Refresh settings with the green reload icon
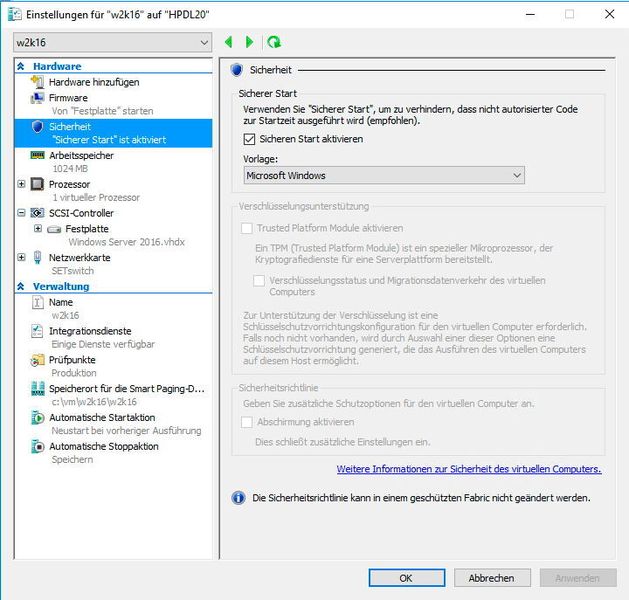 coord(274,42)
